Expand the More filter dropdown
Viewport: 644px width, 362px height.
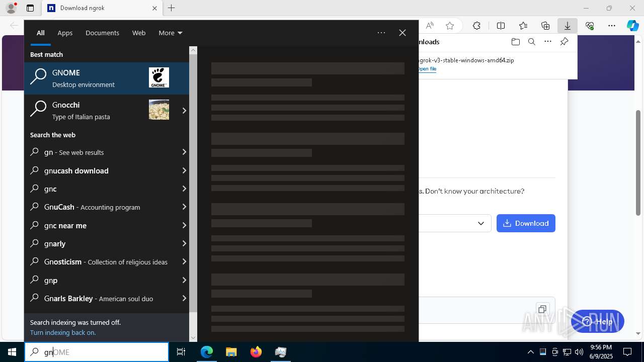[171, 33]
